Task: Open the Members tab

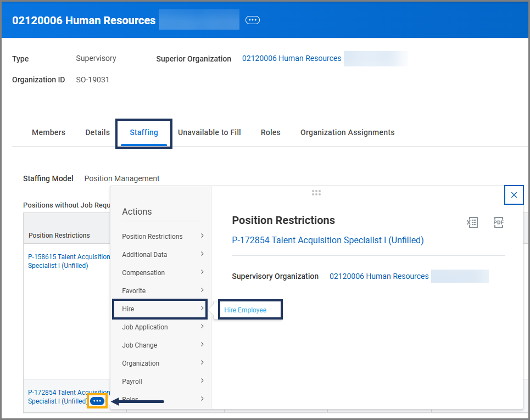Action: pos(48,132)
